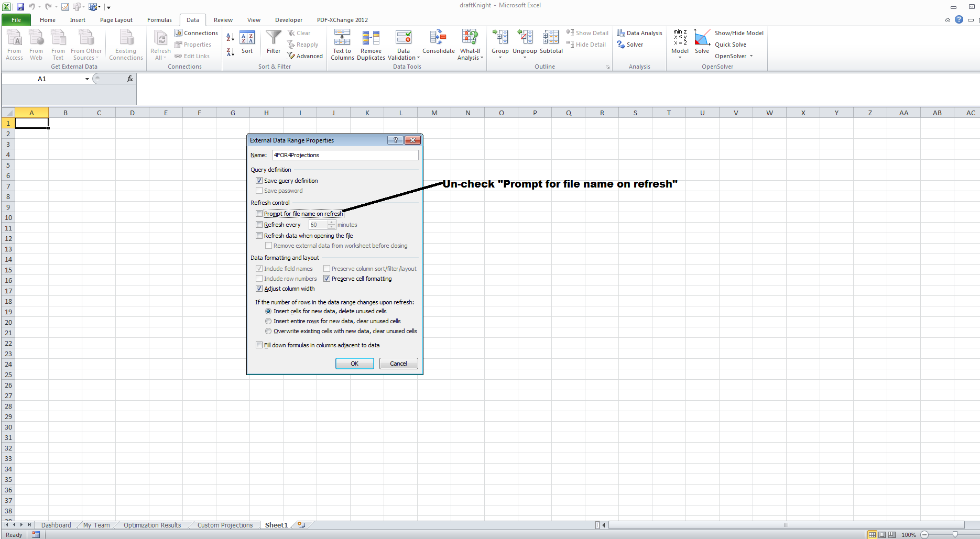This screenshot has width=980, height=539.
Task: Click the dialog help question button
Action: pyautogui.click(x=395, y=140)
